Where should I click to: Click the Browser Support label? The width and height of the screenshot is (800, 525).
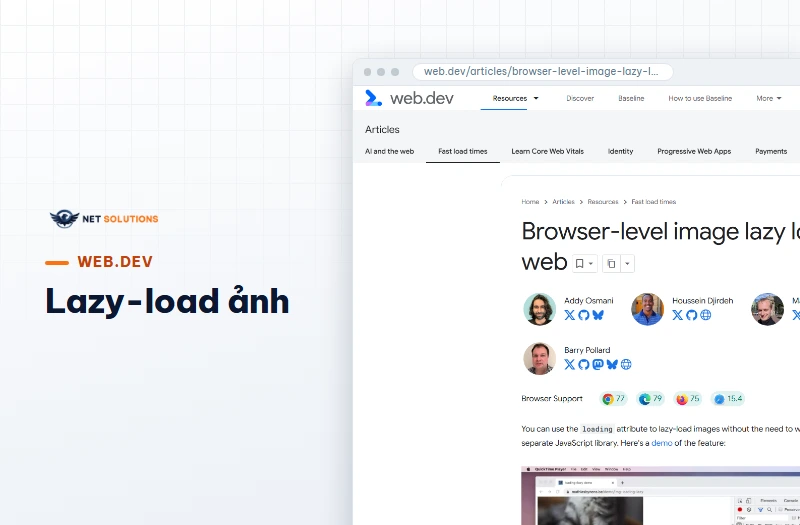coord(552,399)
